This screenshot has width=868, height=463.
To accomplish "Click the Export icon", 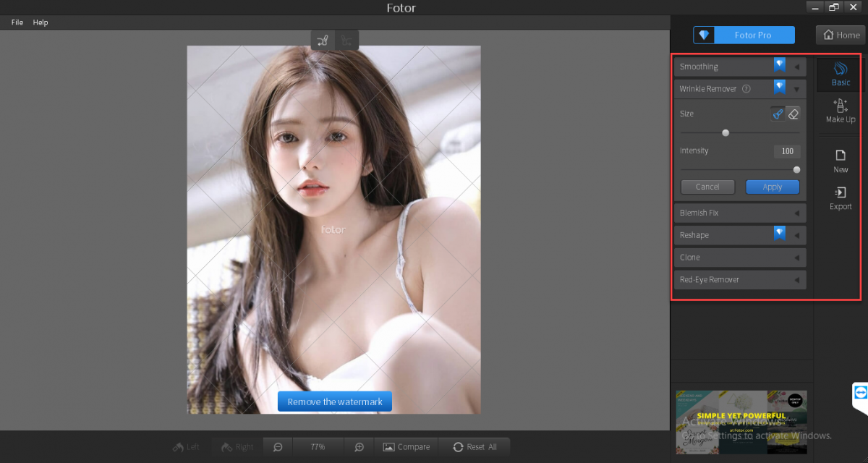I will point(841,198).
